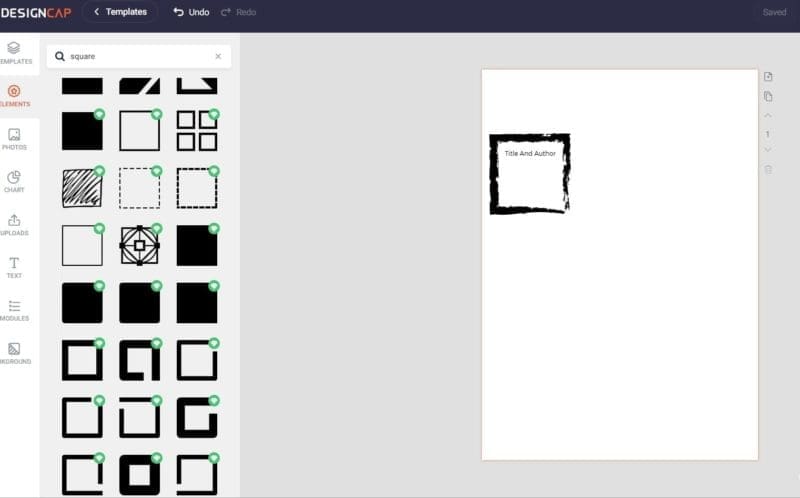Click the add new page icon
Screen dimensions: 800x498
[x=768, y=77]
